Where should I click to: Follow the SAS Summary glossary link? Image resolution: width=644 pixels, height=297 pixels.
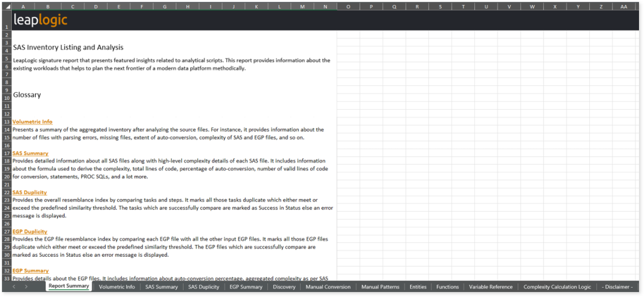pos(30,153)
